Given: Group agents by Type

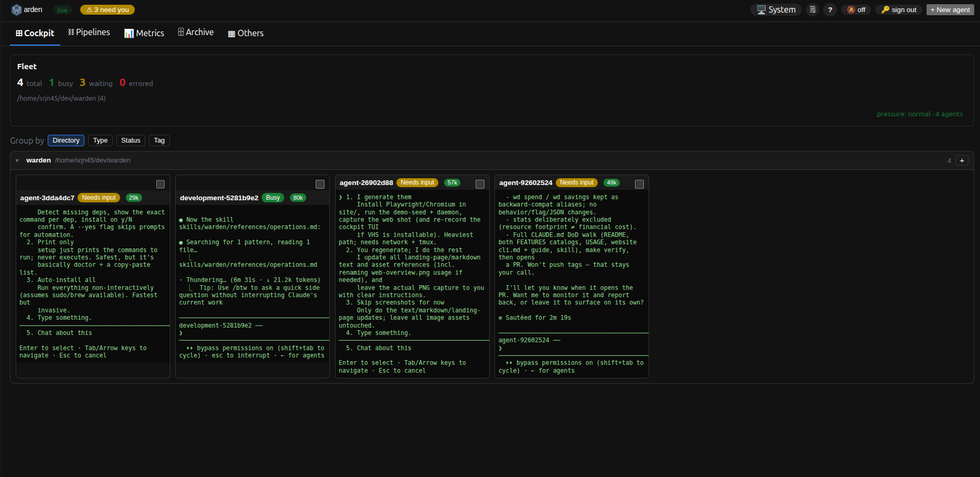Looking at the screenshot, I should (100, 140).
